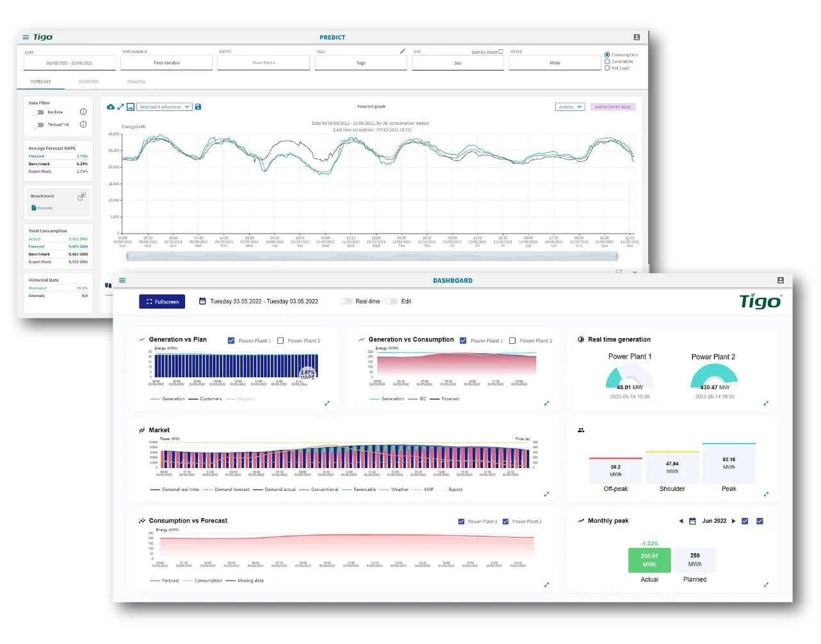Screen dimensions: 821x644
Task: Click the Fullscreen button
Action: pos(162,302)
